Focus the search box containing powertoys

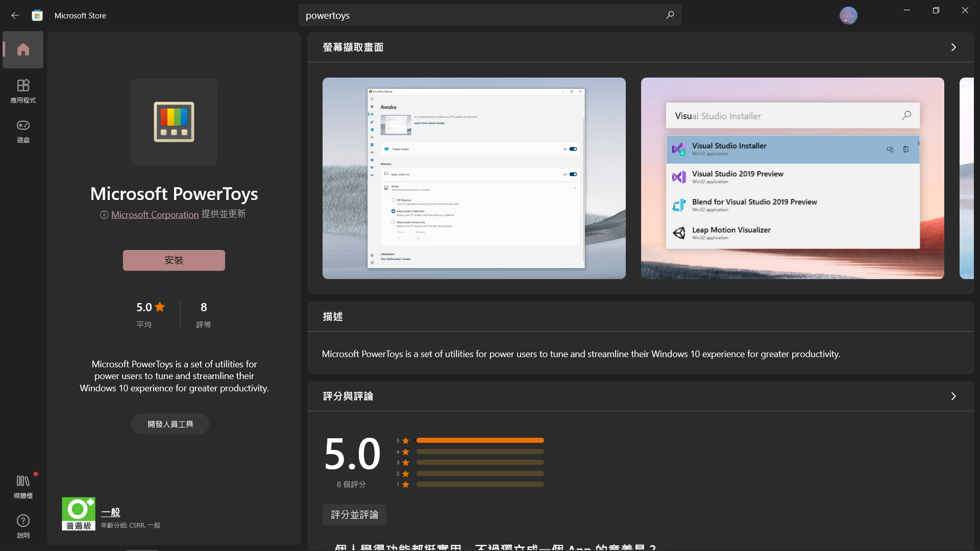(490, 15)
